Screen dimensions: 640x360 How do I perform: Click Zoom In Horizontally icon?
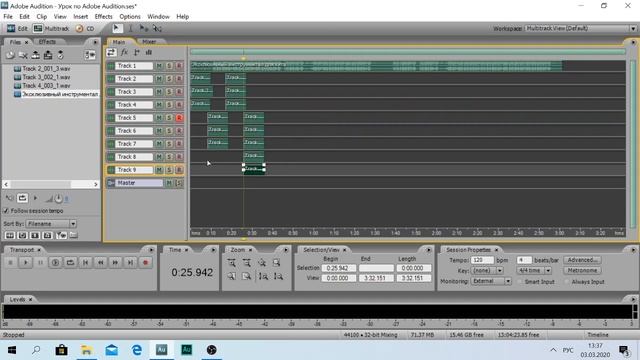tap(231, 262)
